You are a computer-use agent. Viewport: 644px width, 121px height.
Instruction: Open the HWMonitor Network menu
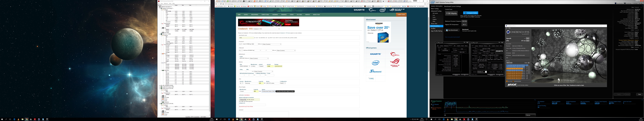click(x=166, y=4)
